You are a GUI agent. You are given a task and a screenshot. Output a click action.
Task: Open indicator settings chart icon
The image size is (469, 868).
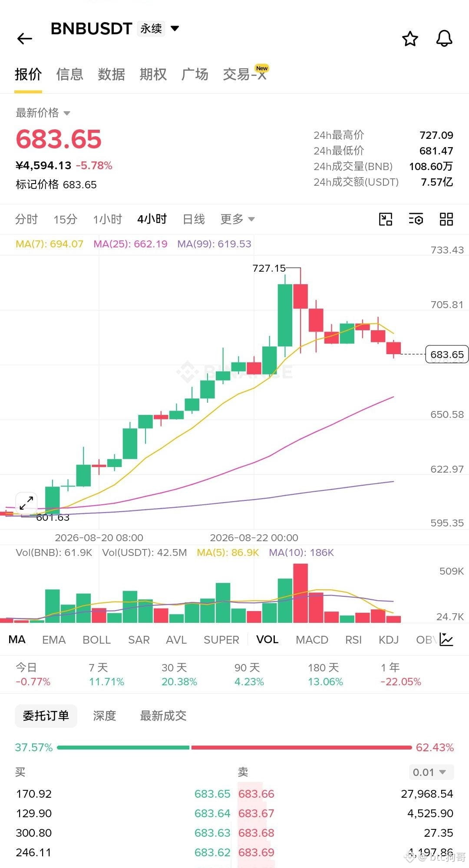447,639
